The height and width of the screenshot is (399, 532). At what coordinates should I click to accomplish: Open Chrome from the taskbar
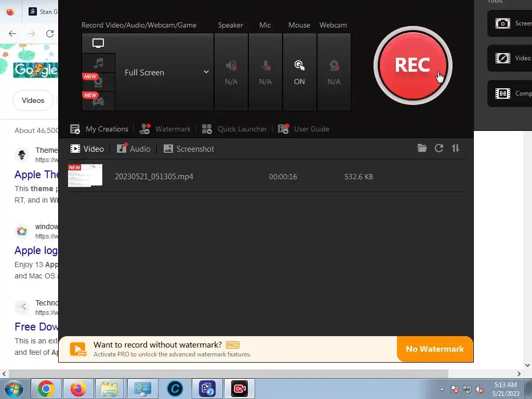click(x=46, y=389)
